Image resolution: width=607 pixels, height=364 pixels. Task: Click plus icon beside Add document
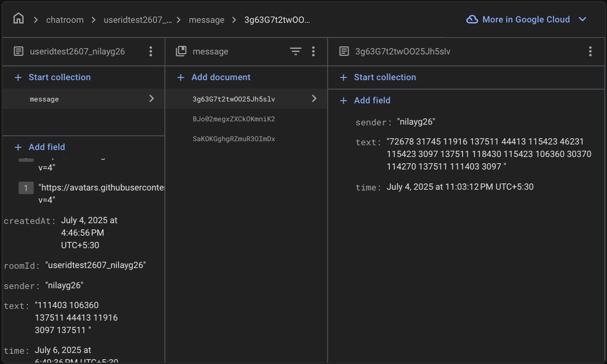(181, 77)
